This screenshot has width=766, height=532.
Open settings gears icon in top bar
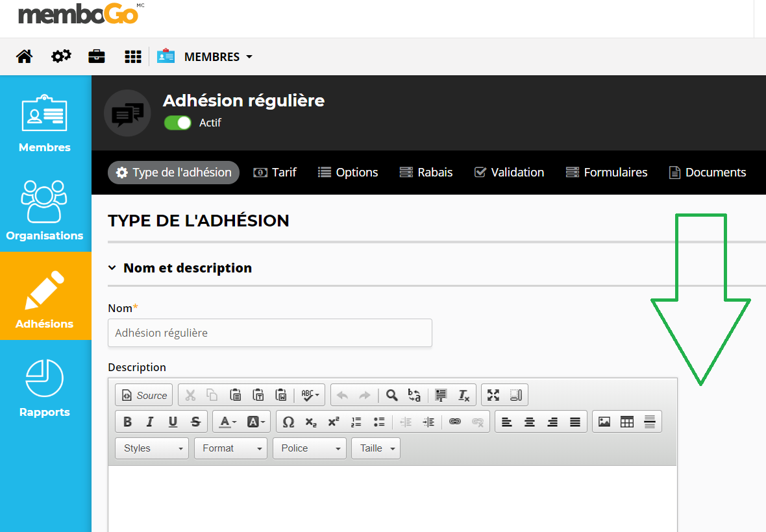tap(61, 56)
